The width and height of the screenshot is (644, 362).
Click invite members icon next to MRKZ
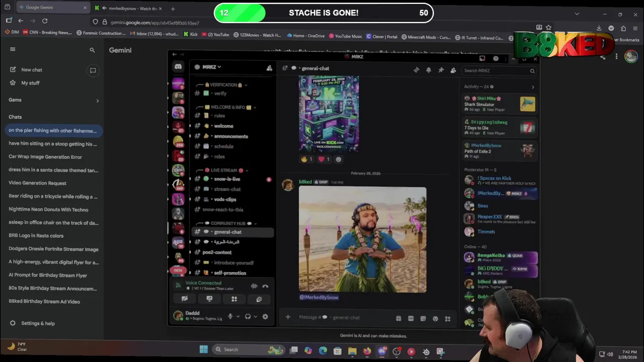269,67
